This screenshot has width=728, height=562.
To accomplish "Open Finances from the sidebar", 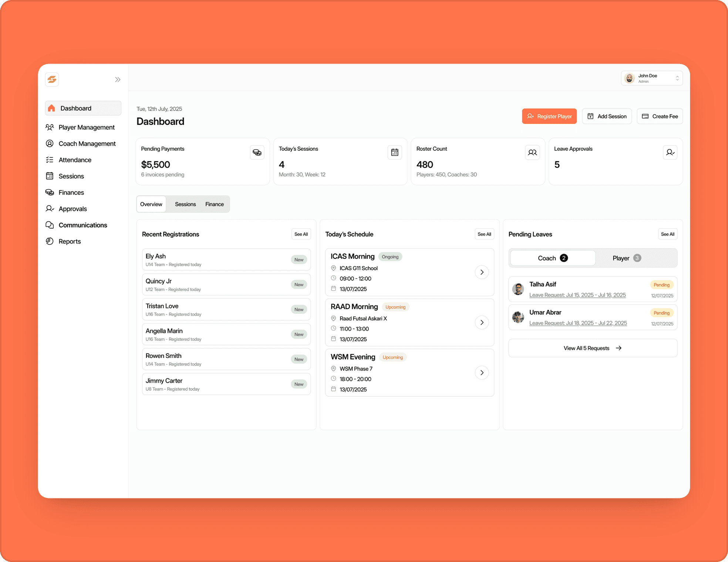I will [71, 192].
